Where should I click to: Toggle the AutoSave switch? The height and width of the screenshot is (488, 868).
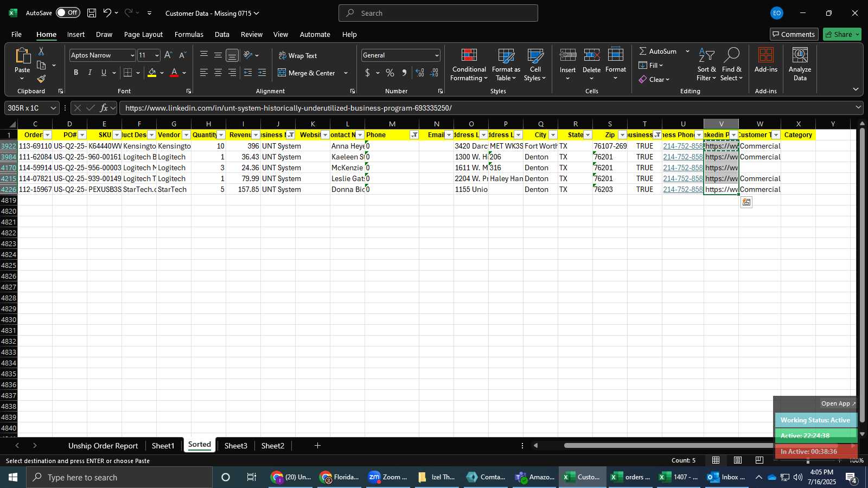[68, 12]
